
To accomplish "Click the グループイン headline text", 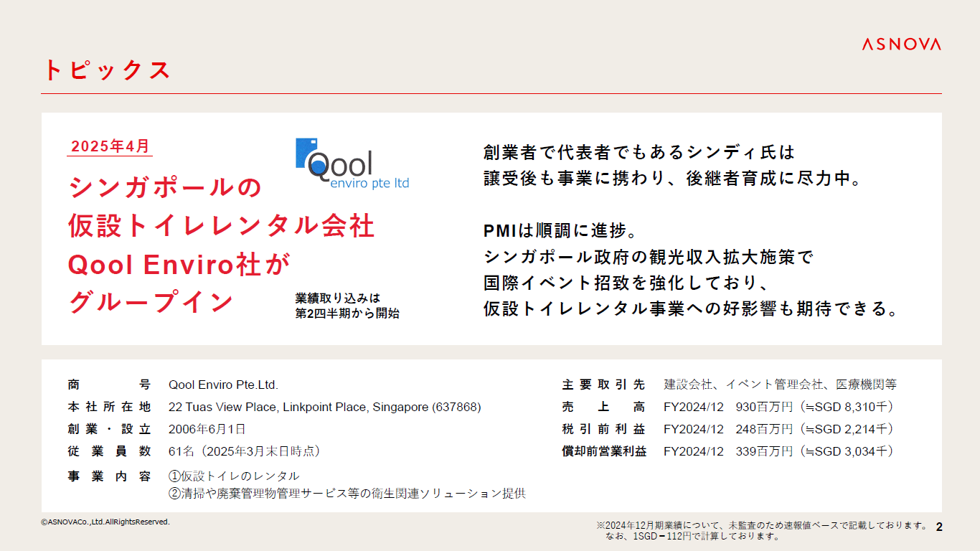I will tap(151, 302).
